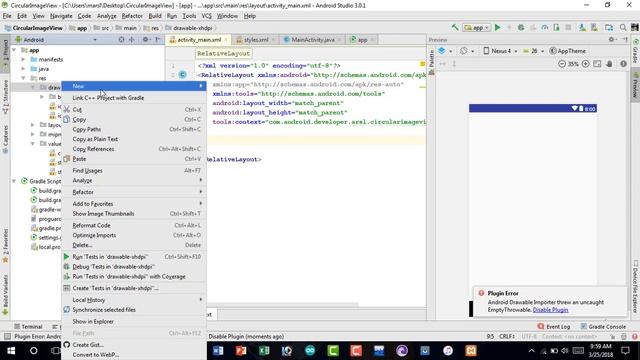Select Synchronize selected files
640x360 pixels.
(133, 310)
